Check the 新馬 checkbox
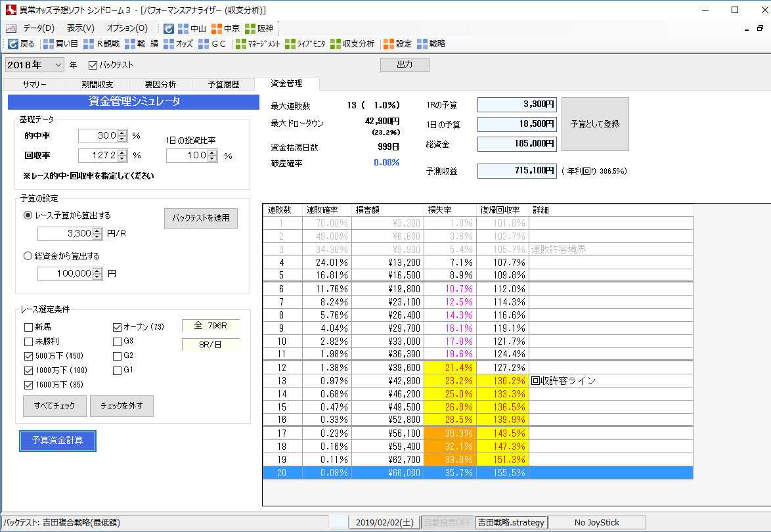Image resolution: width=771 pixels, height=532 pixels. 28,327
